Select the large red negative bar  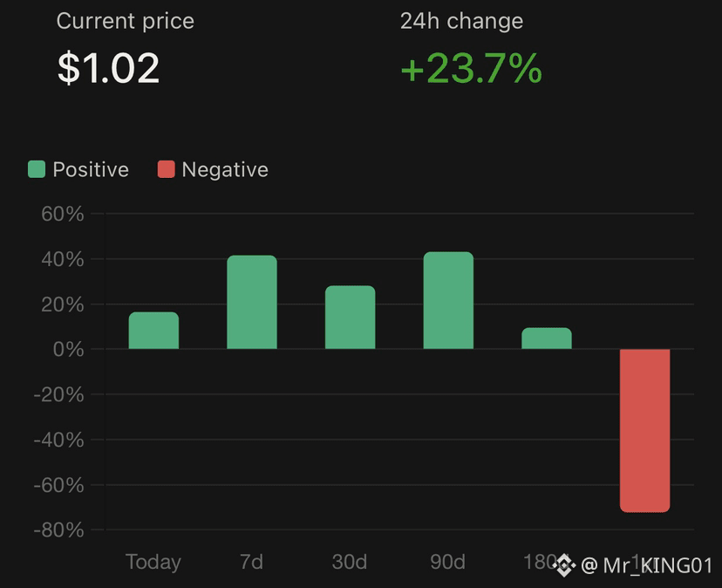point(644,431)
